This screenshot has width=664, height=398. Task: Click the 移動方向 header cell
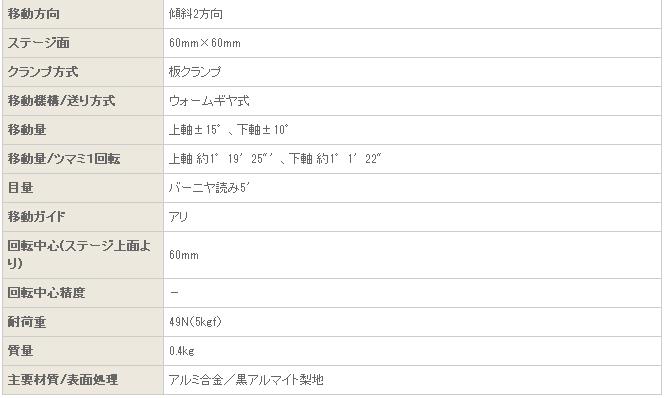[83, 14]
